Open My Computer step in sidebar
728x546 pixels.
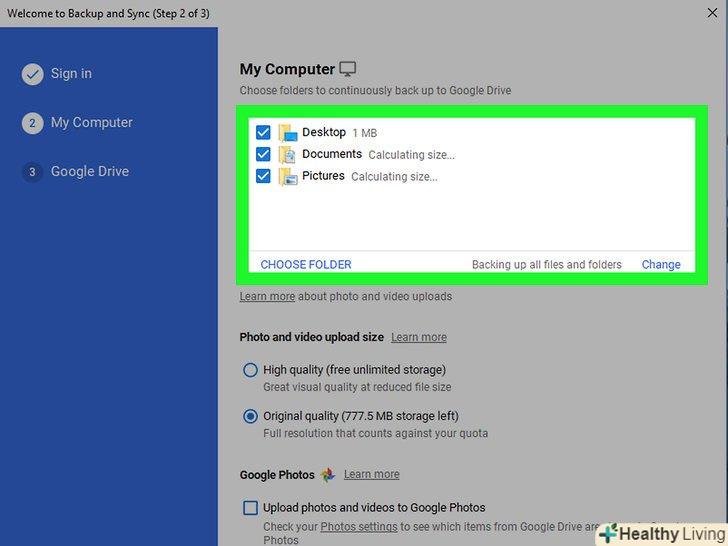(x=91, y=123)
